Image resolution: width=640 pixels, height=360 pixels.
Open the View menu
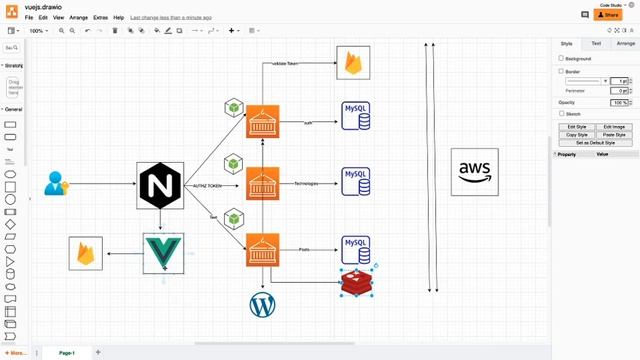(x=58, y=18)
